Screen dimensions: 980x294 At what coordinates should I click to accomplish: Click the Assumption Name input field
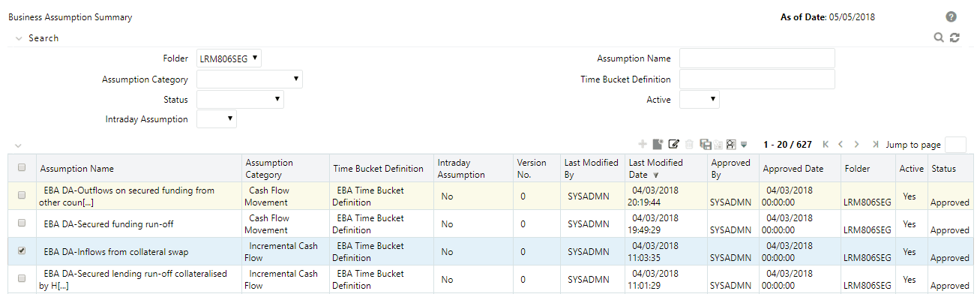click(757, 58)
